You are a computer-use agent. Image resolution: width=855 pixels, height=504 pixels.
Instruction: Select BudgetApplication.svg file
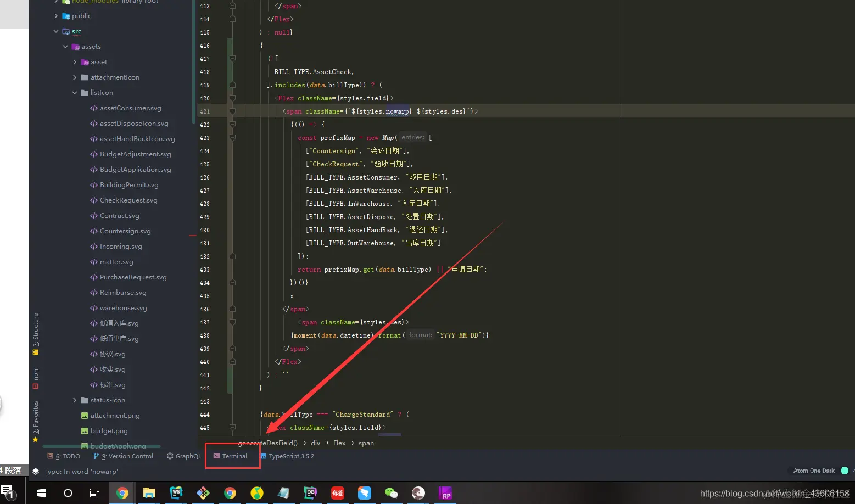coord(131,170)
